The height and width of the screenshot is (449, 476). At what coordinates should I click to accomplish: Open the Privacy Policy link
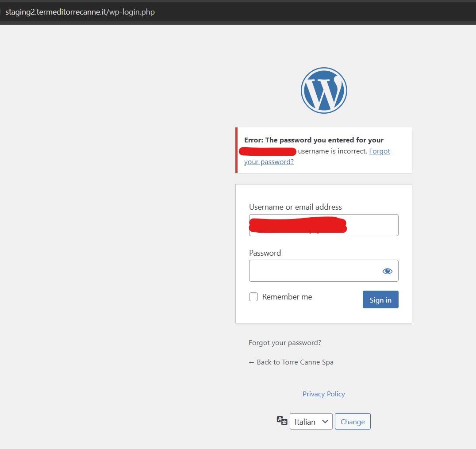pyautogui.click(x=324, y=394)
